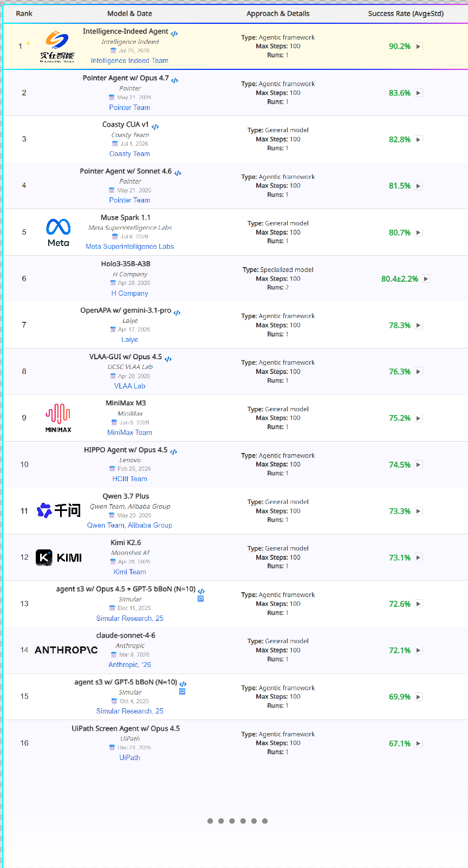Open code icon for OpenAPA w/ gemini-3.1-pro
Screen dimensions: 468x868
click(x=177, y=313)
